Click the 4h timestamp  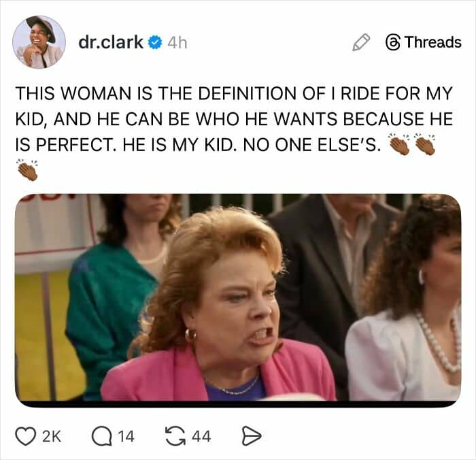pyautogui.click(x=177, y=42)
